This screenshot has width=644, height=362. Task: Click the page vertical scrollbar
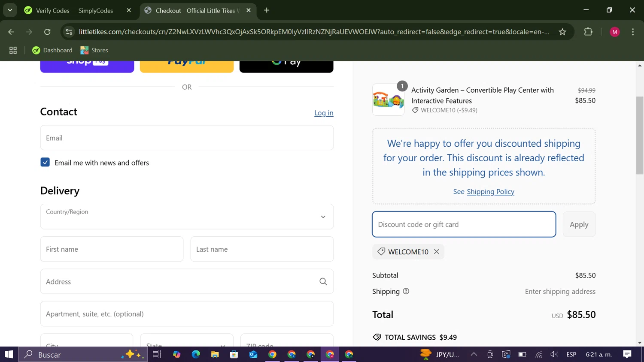point(640,135)
